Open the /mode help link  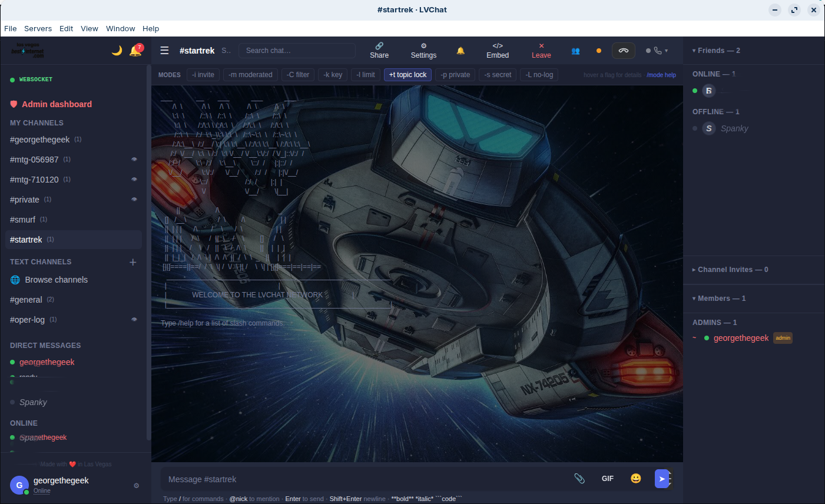(661, 75)
